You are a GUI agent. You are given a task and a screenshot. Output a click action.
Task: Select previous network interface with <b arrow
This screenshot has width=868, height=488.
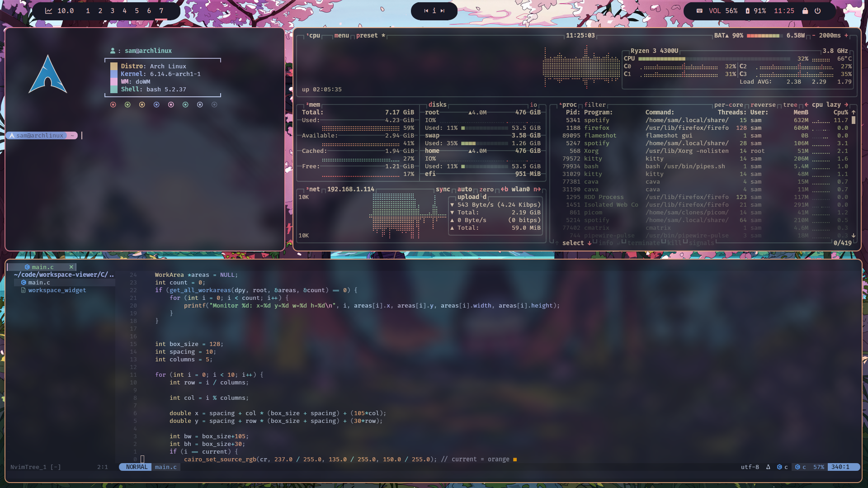tap(505, 189)
